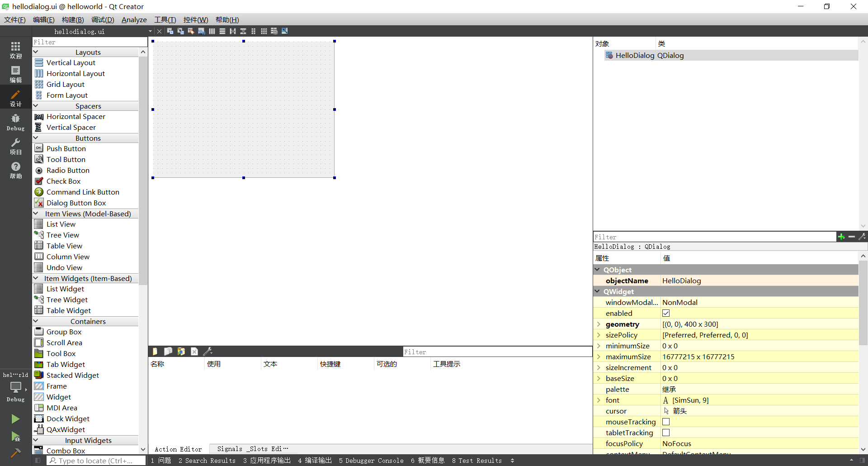This screenshot has width=868, height=466.
Task: Close the hellodialog.ui document
Action: [x=159, y=31]
